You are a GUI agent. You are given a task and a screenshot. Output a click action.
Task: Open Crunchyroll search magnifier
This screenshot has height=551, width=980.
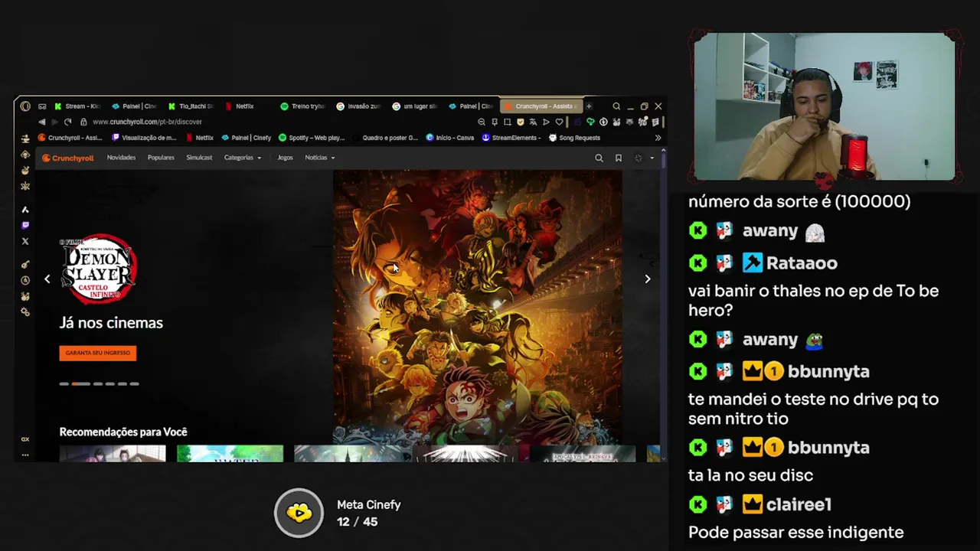click(x=599, y=158)
